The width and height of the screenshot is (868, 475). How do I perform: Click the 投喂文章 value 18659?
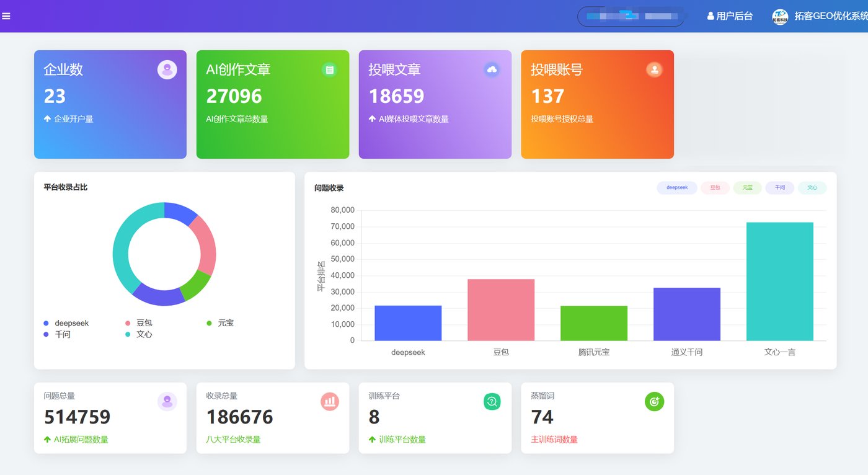click(x=396, y=96)
